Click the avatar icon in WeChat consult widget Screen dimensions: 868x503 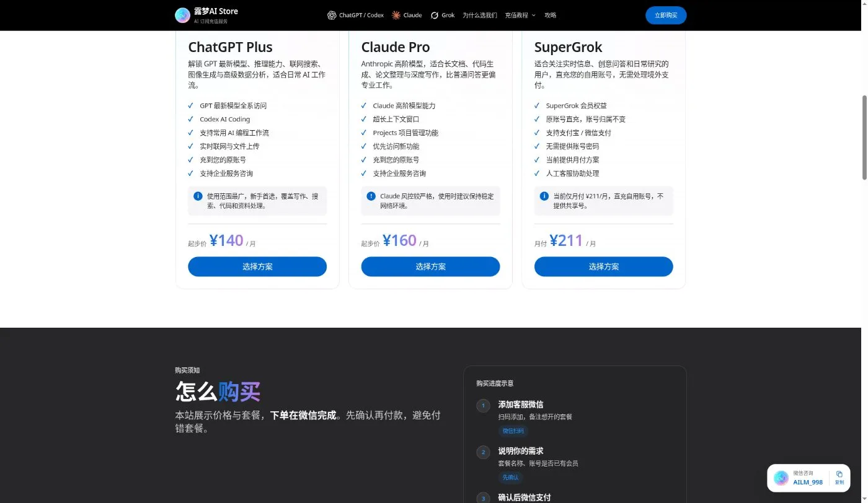click(x=781, y=478)
